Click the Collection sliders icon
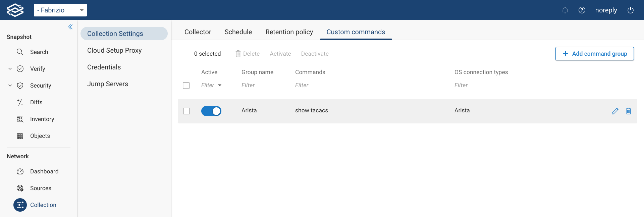The width and height of the screenshot is (644, 217). tap(20, 205)
